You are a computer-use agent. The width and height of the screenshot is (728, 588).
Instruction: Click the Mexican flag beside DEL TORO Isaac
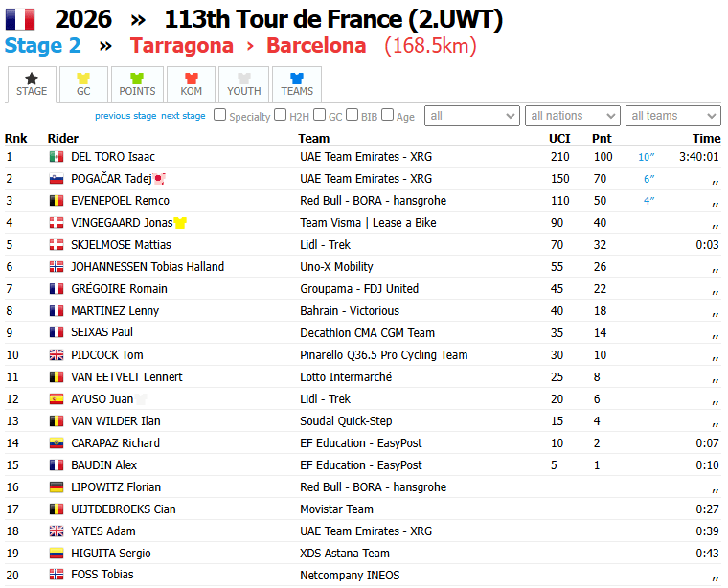(x=57, y=157)
